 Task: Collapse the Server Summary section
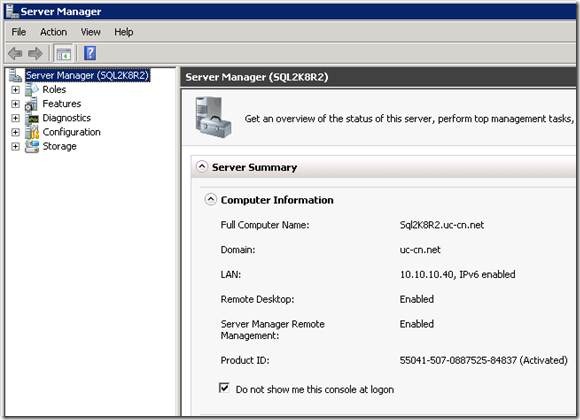click(x=202, y=167)
